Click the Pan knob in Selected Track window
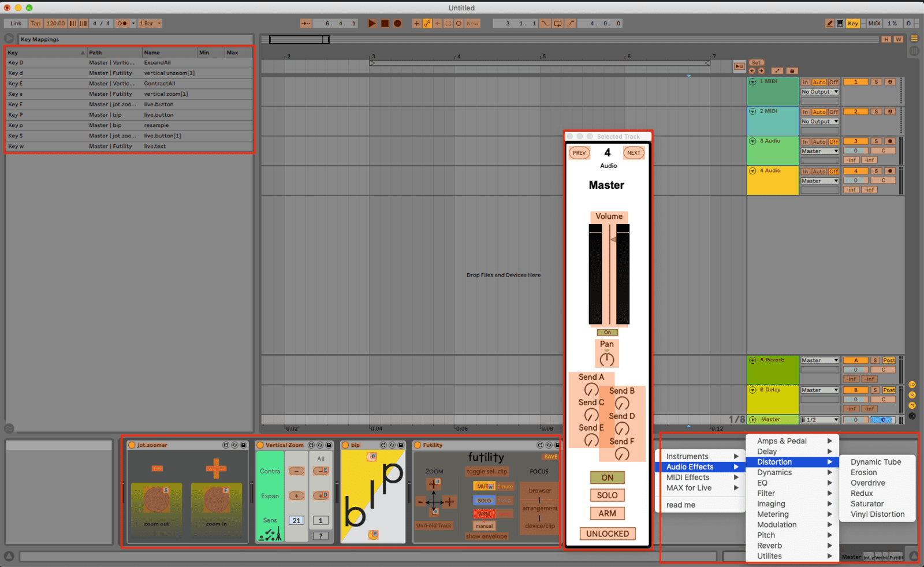 click(x=607, y=359)
